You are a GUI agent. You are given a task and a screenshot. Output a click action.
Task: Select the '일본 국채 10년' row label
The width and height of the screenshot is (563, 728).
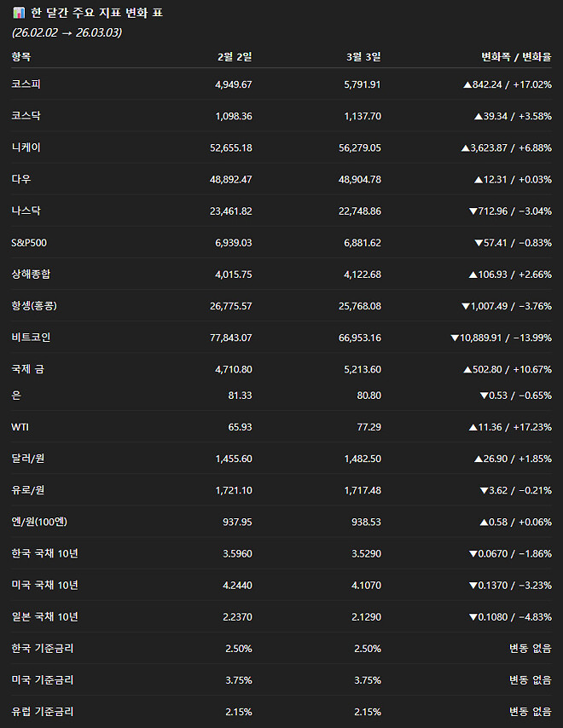pos(45,616)
